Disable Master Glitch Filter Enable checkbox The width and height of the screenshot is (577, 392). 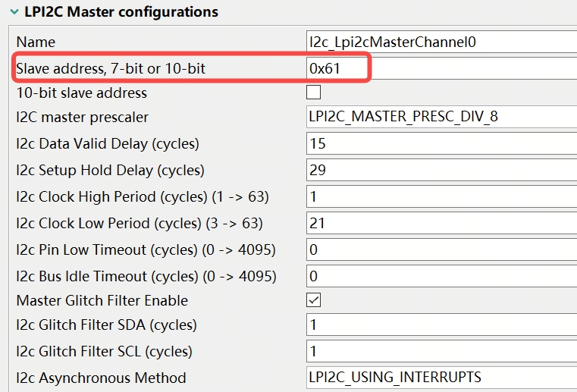pyautogui.click(x=313, y=300)
